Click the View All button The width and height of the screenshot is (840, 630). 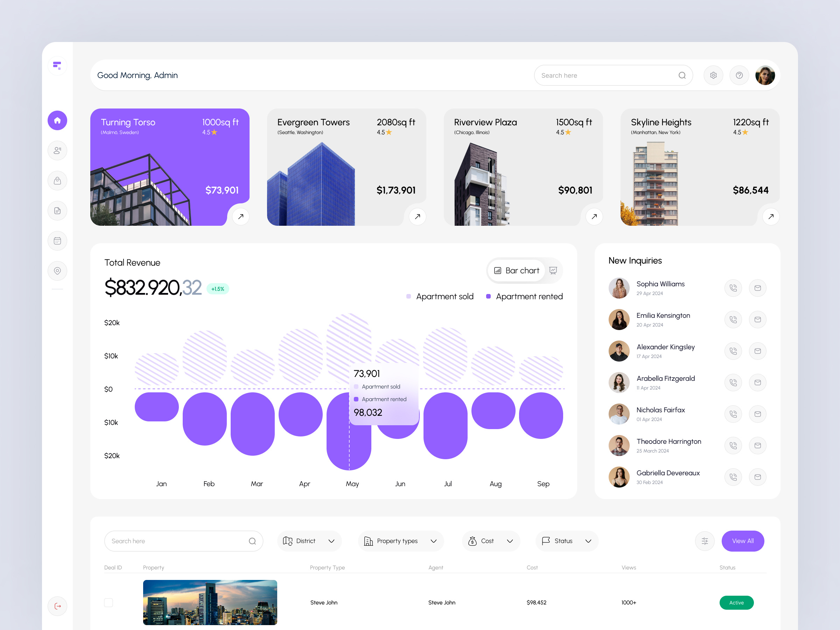(743, 541)
